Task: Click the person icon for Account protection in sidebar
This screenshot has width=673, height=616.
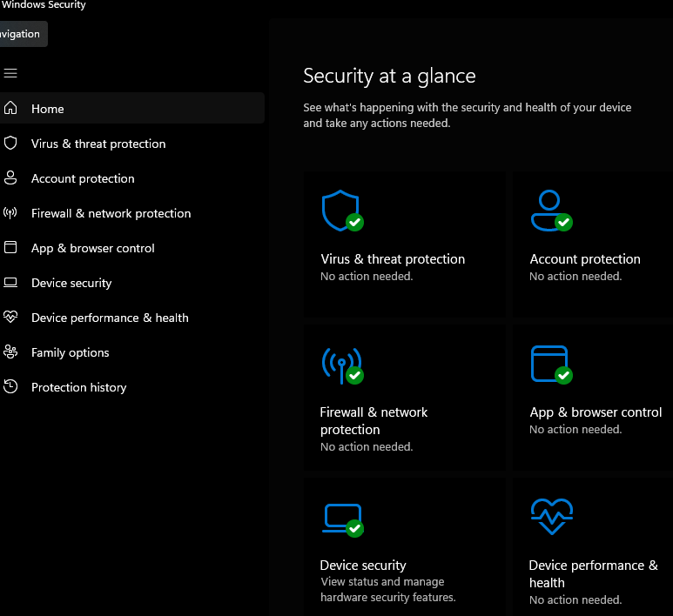Action: (10, 177)
